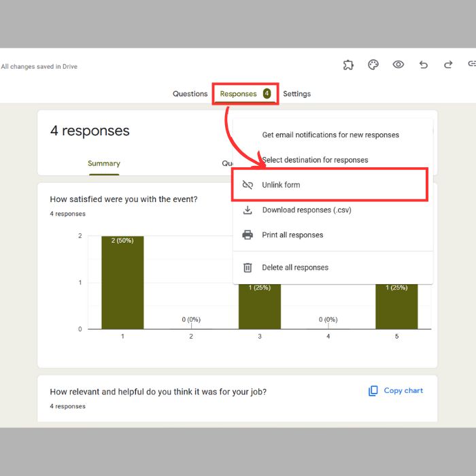Choose Select destination for responses
Screen dimensions: 476x476
(333, 160)
